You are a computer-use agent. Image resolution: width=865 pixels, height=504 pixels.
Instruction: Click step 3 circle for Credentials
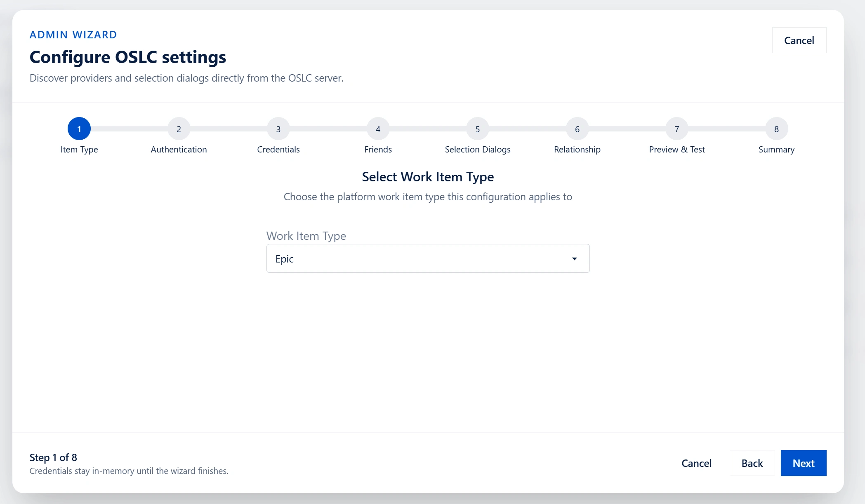278,129
